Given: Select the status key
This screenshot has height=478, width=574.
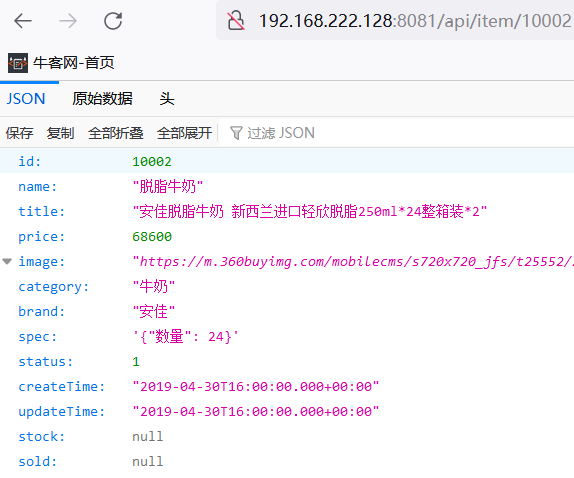Looking at the screenshot, I should pyautogui.click(x=46, y=362).
